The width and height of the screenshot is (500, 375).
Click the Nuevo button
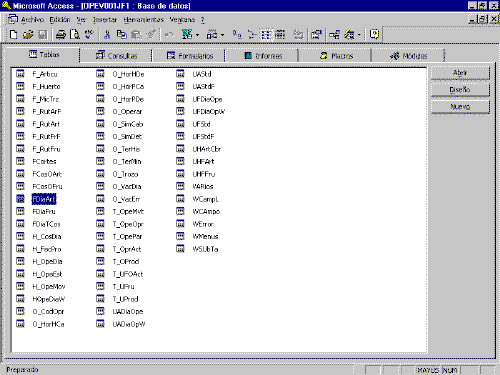click(x=460, y=107)
